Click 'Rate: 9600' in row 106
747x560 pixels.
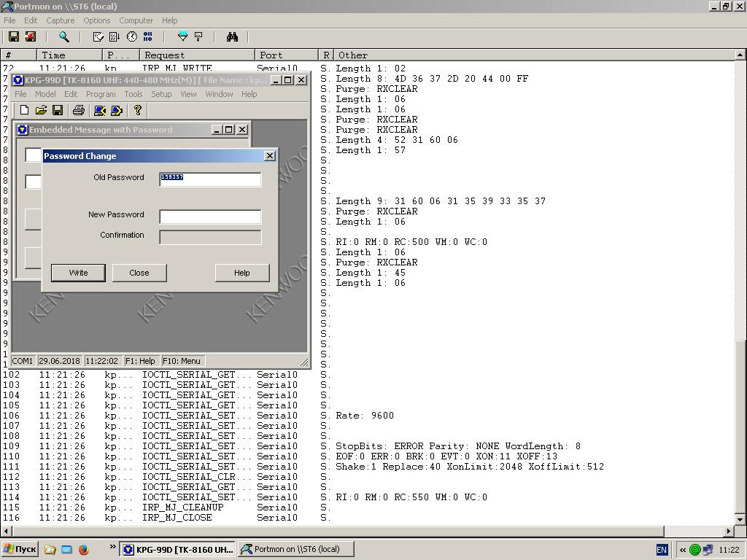[365, 416]
